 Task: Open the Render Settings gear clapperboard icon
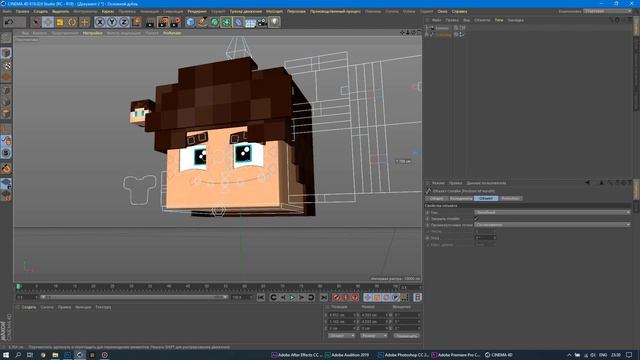click(176, 22)
